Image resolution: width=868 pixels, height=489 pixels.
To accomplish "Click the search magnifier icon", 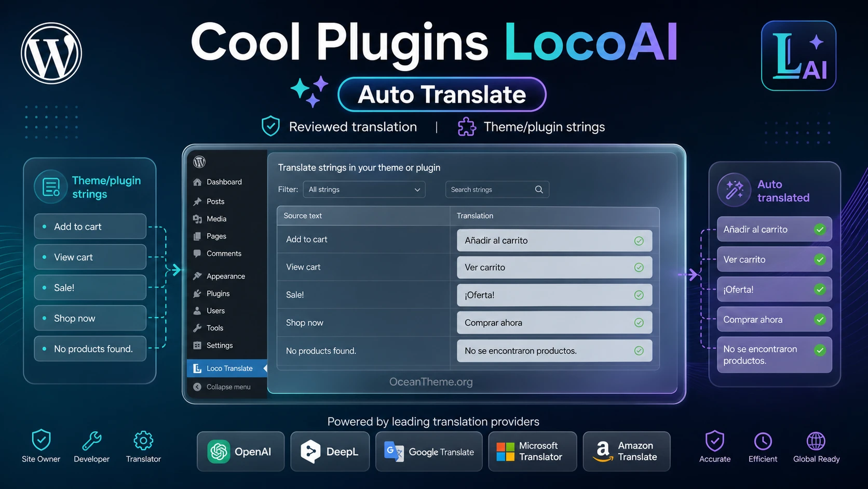I will pyautogui.click(x=539, y=190).
